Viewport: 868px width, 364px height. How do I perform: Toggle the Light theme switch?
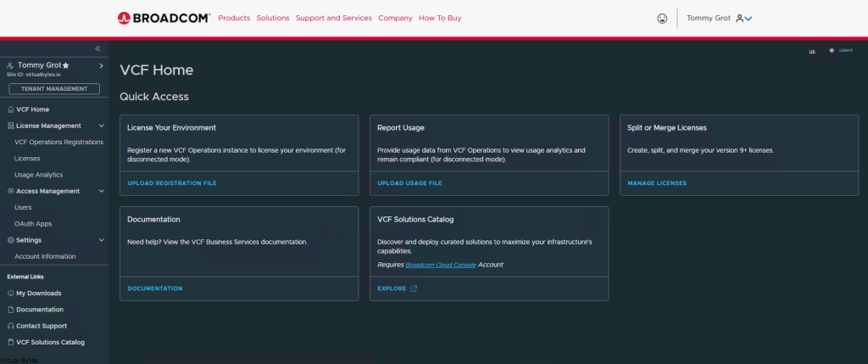(x=840, y=50)
